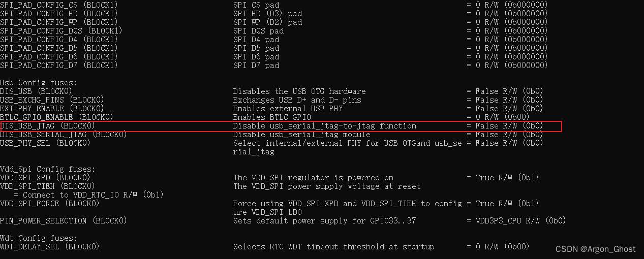The height and width of the screenshot is (259, 644).
Task: Click the CSDN @Argon_Ghost watermark
Action: [595, 249]
